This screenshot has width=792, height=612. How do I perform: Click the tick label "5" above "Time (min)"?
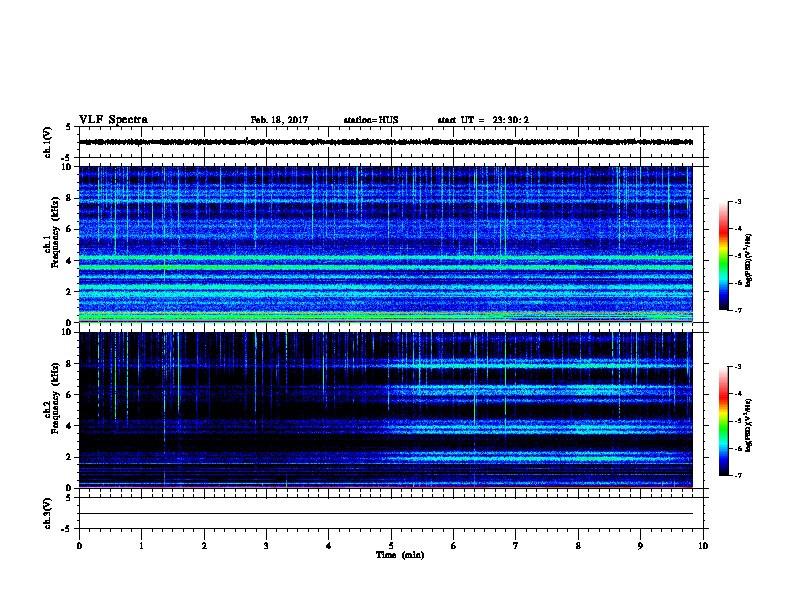tap(391, 546)
